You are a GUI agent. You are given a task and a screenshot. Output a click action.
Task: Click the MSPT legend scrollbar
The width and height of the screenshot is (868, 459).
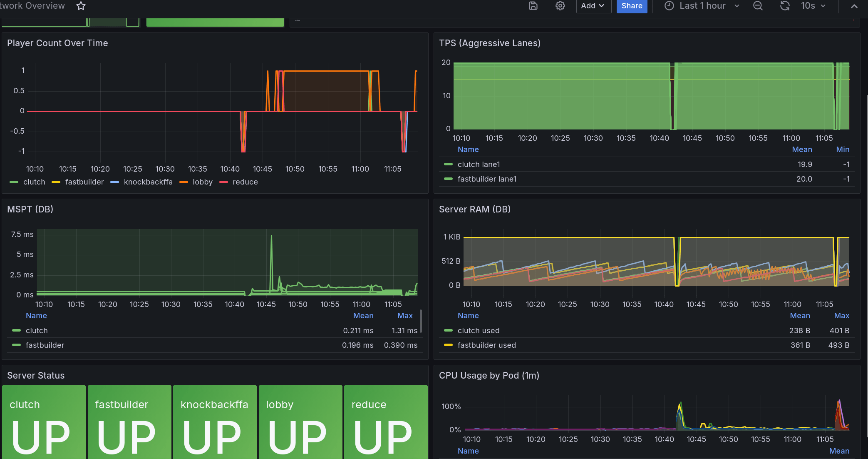click(421, 321)
